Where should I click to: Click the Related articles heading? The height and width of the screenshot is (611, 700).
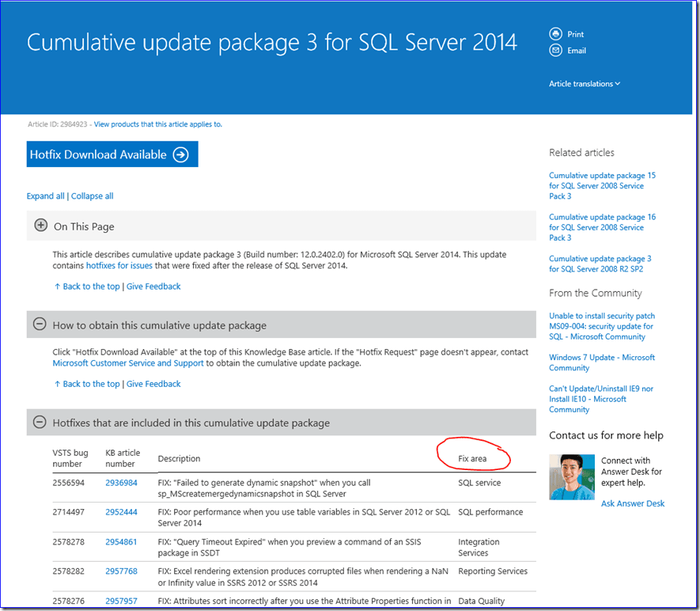[581, 153]
